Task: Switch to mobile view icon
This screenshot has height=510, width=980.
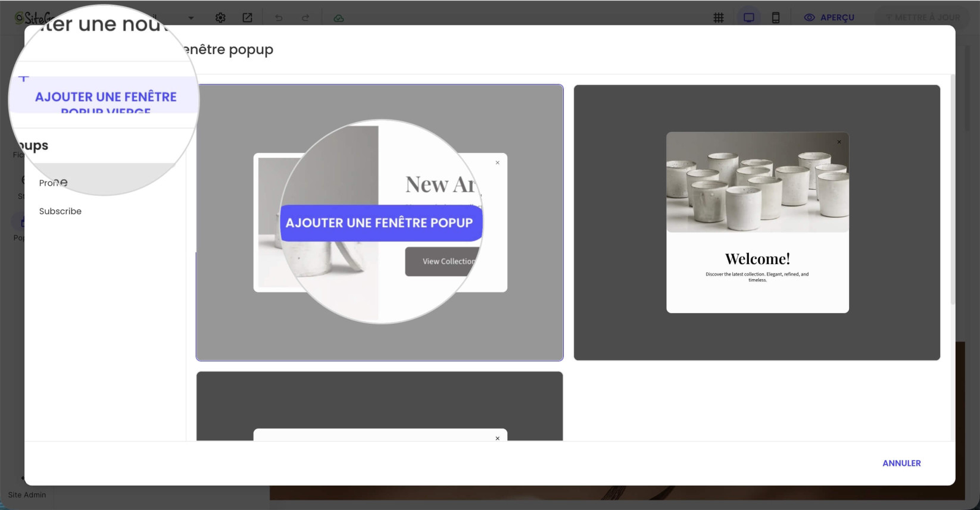Action: pos(776,18)
